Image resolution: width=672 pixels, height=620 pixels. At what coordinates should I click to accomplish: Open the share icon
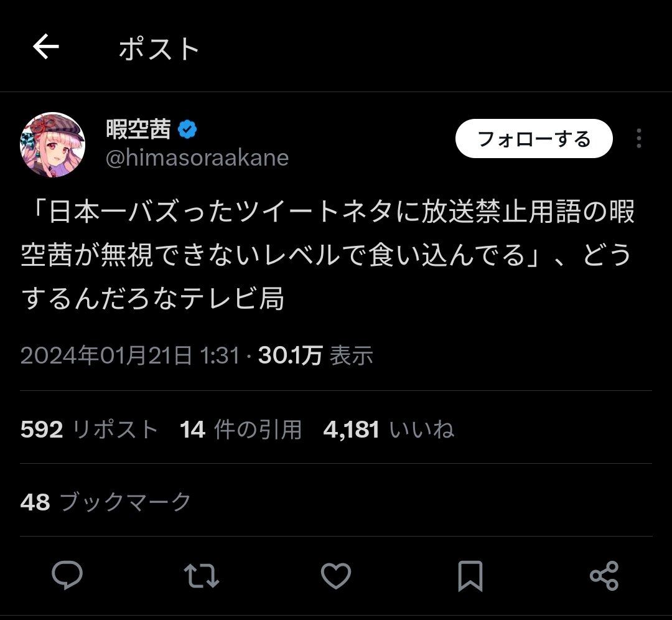pyautogui.click(x=604, y=576)
